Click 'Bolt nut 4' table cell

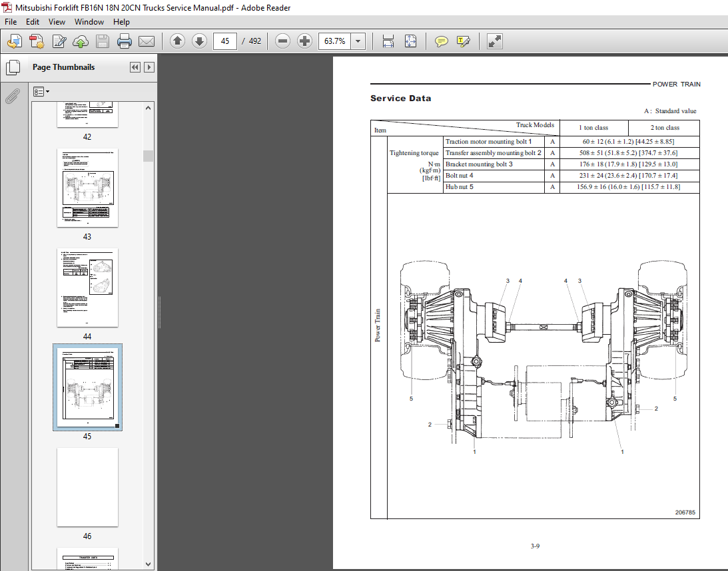tap(494, 175)
